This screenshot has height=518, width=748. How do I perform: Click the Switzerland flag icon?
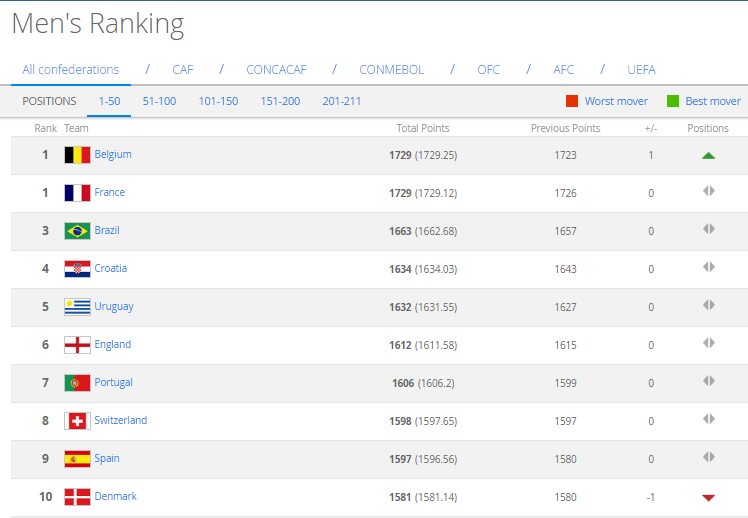tap(77, 421)
